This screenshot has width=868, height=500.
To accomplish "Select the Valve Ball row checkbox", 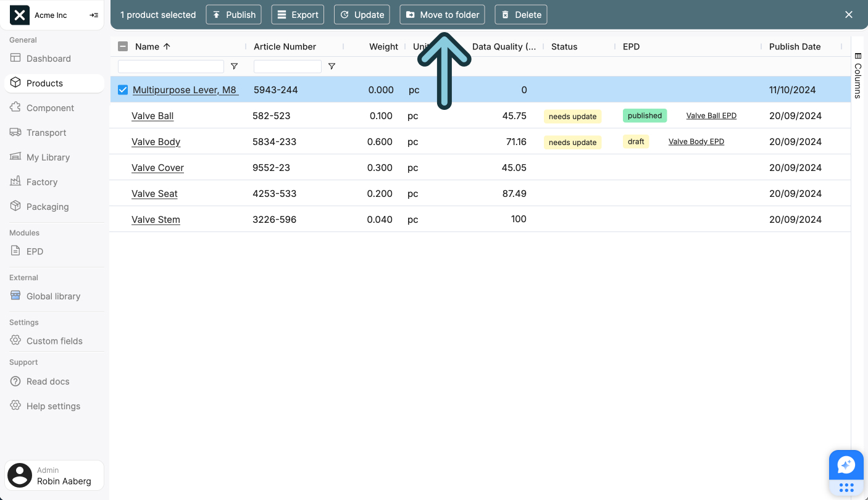I will pos(122,115).
